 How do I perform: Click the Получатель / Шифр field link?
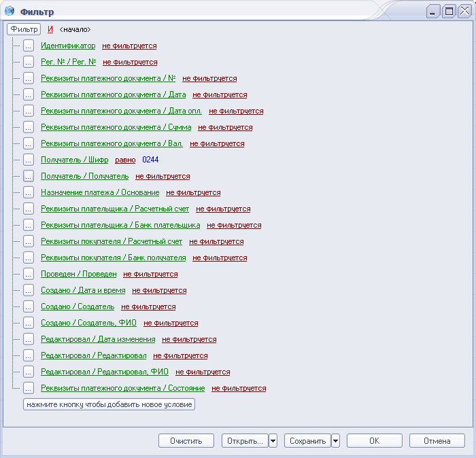[74, 160]
